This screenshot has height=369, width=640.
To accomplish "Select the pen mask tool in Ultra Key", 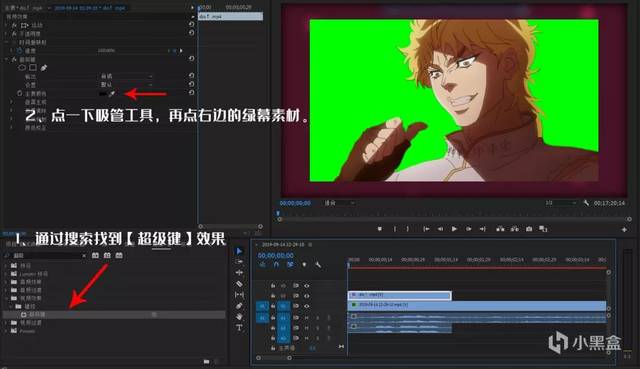I will 44,68.
